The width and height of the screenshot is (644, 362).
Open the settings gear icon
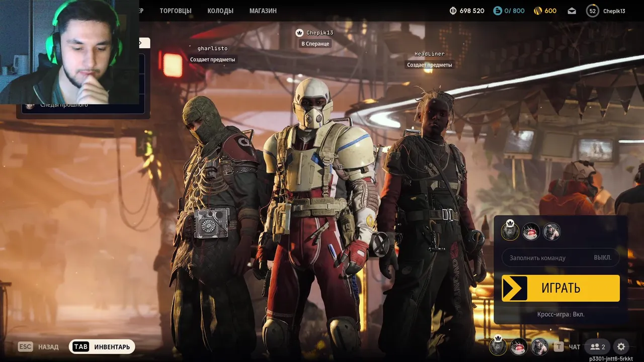[621, 347]
